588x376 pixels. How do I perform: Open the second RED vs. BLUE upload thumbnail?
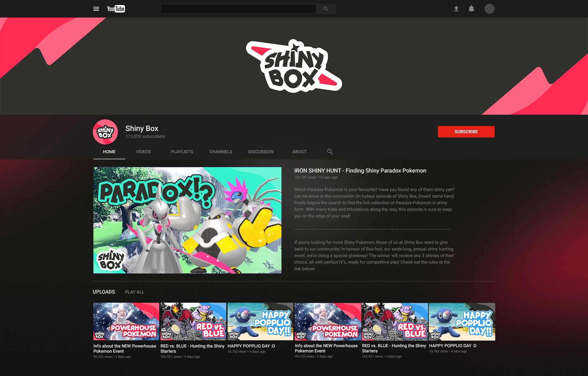pos(395,321)
